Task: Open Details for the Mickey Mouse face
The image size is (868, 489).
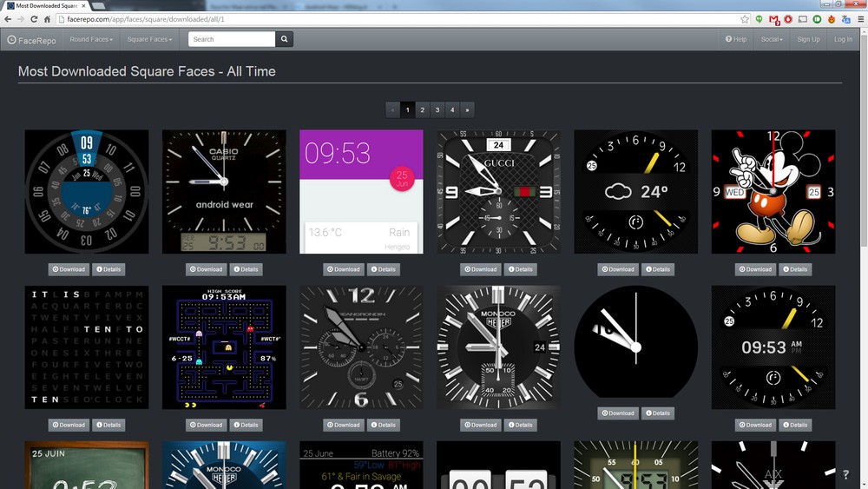Action: 795,269
